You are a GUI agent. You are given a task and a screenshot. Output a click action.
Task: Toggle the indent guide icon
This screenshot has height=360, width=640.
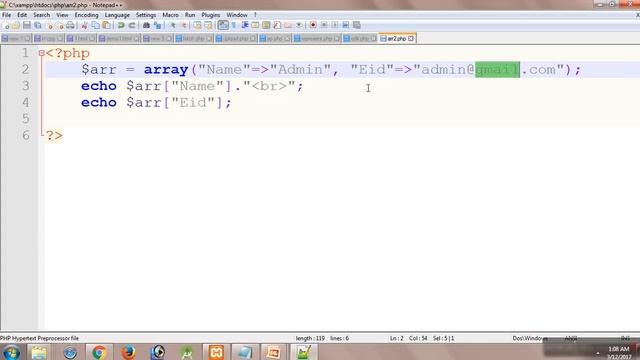[x=245, y=25]
